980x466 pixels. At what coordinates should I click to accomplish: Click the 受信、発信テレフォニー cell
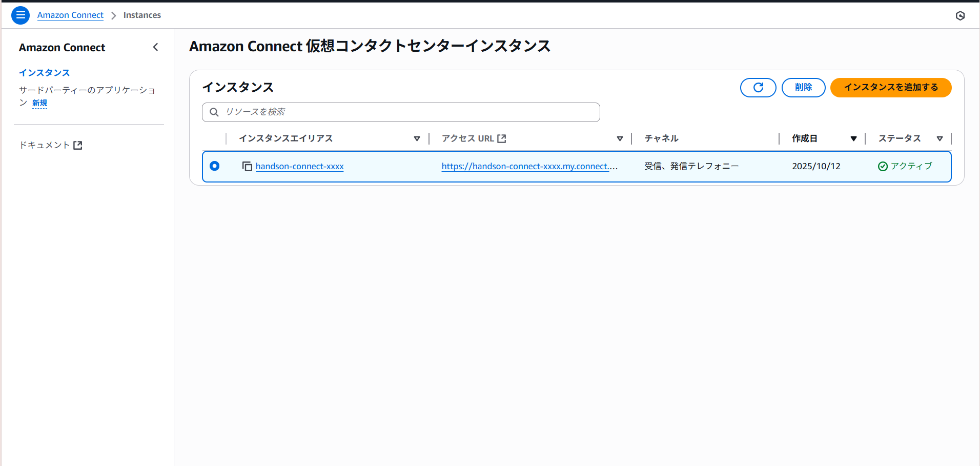click(691, 166)
